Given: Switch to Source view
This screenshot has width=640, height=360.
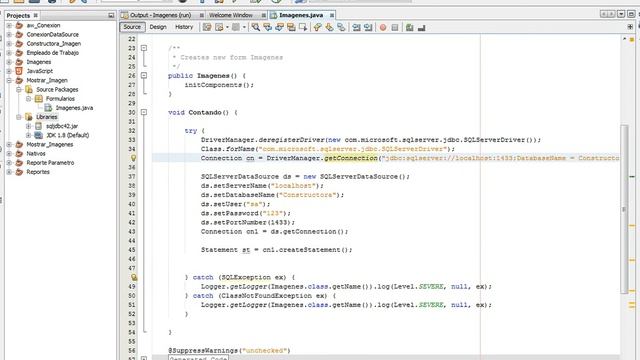Looking at the screenshot, I should tap(132, 27).
